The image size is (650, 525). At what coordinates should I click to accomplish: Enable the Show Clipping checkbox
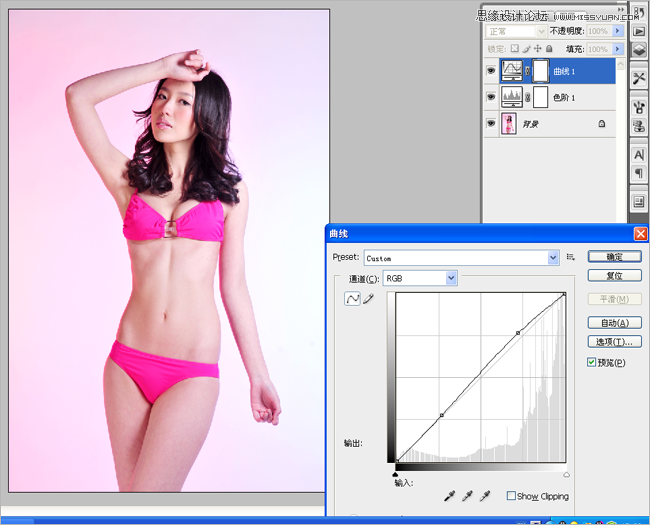pos(511,496)
